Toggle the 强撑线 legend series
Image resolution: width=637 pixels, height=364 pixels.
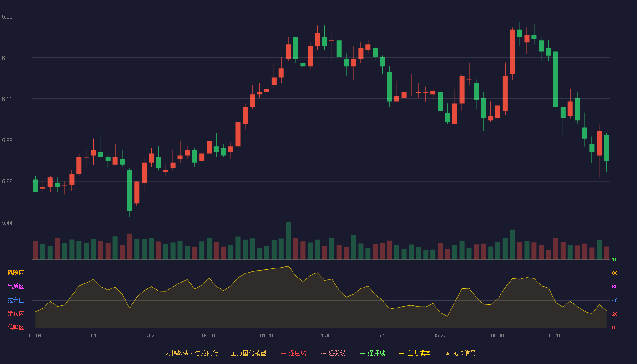pyautogui.click(x=373, y=353)
